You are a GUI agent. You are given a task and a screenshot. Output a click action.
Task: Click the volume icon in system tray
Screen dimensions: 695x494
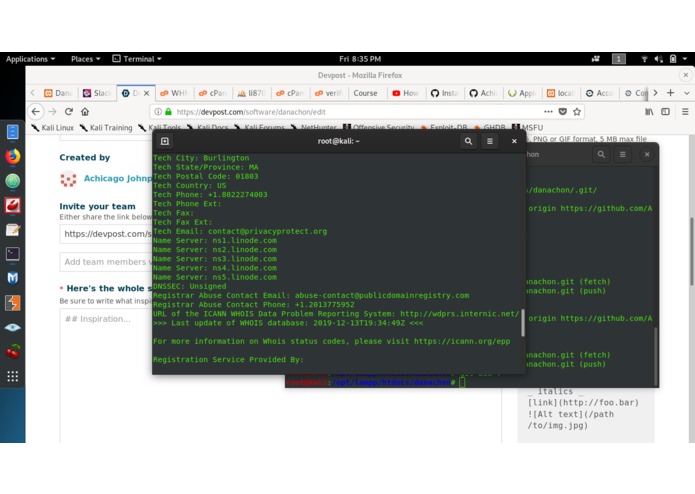(x=658, y=58)
